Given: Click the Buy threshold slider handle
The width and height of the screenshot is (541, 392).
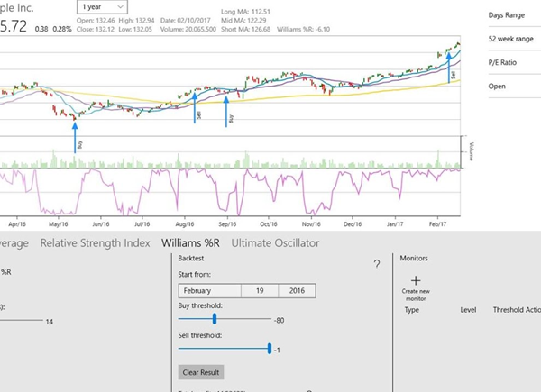Looking at the screenshot, I should click(215, 318).
